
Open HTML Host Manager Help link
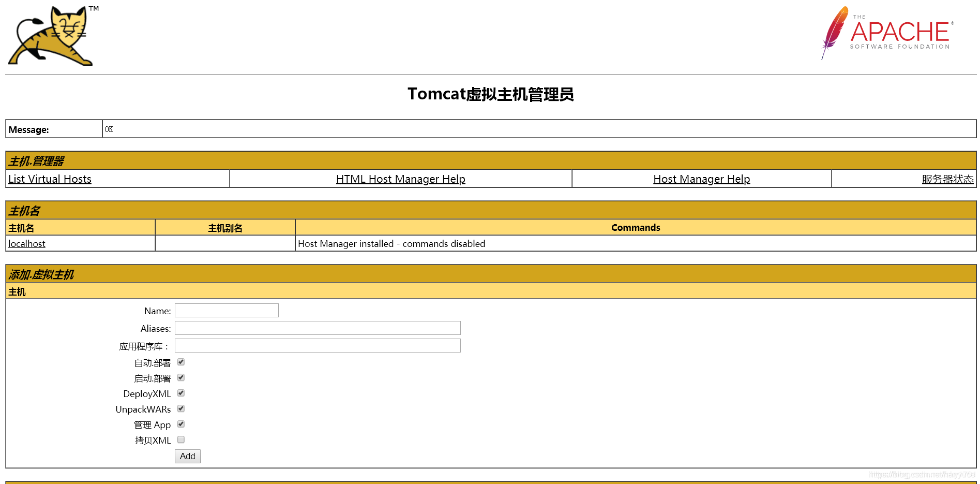(401, 179)
